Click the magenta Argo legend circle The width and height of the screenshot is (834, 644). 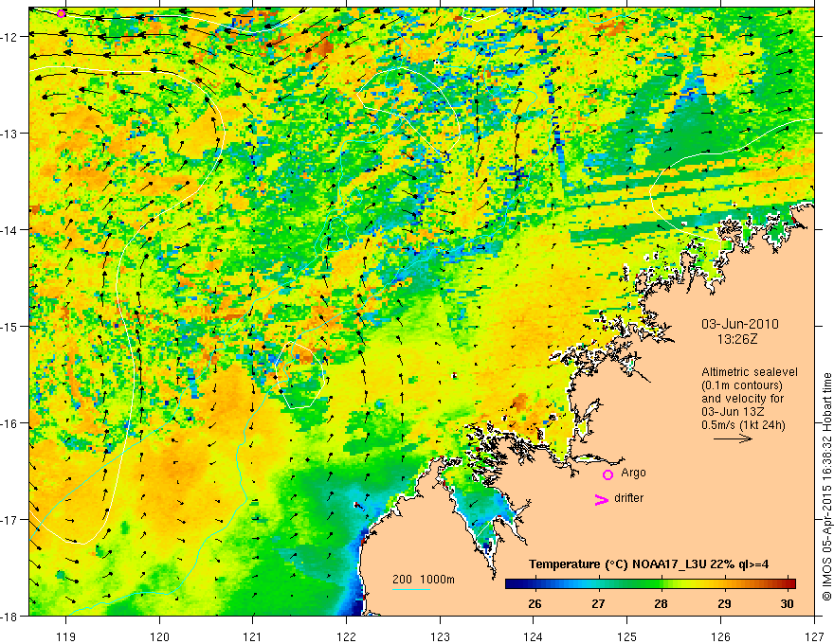[607, 474]
